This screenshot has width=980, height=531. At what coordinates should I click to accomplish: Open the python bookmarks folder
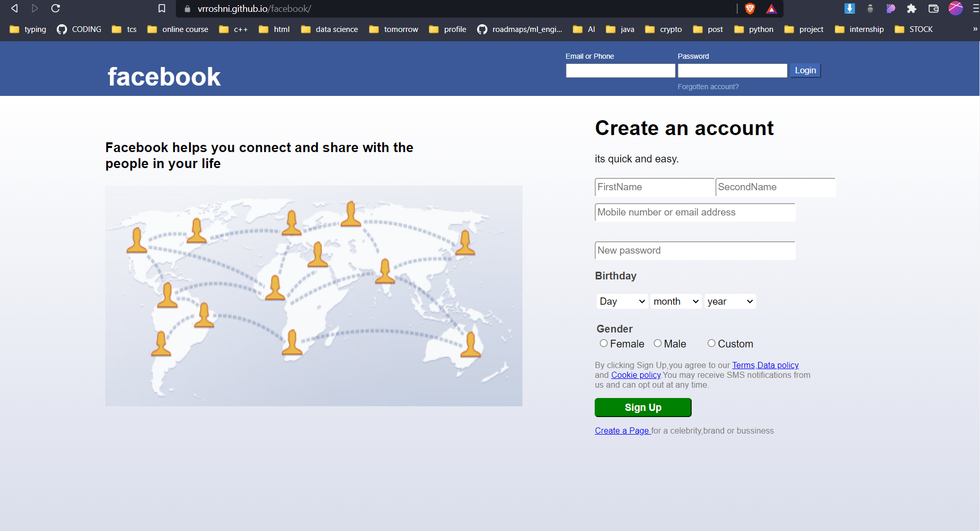click(754, 29)
